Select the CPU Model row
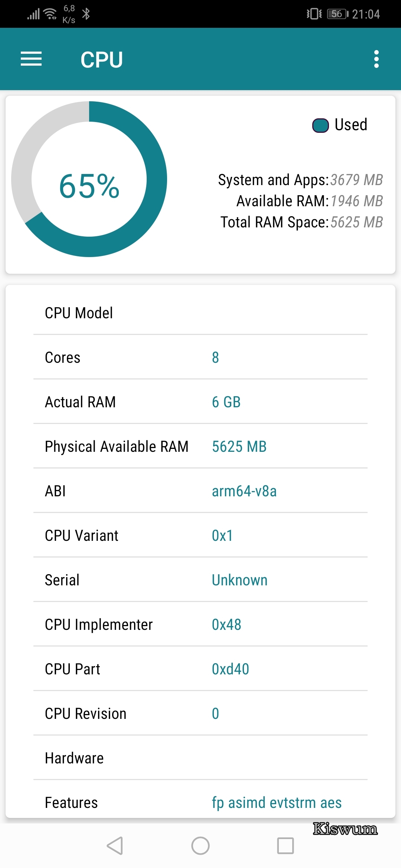Image resolution: width=401 pixels, height=868 pixels. (200, 313)
